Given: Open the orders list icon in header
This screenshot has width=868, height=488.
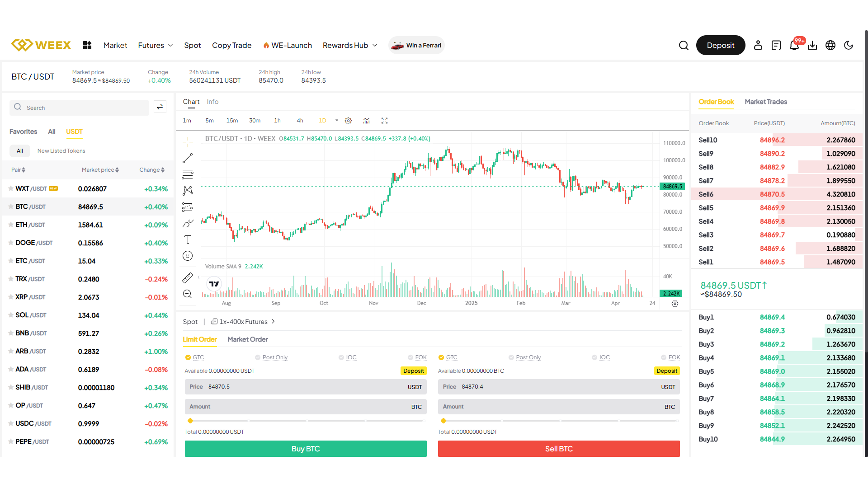Looking at the screenshot, I should tap(776, 45).
